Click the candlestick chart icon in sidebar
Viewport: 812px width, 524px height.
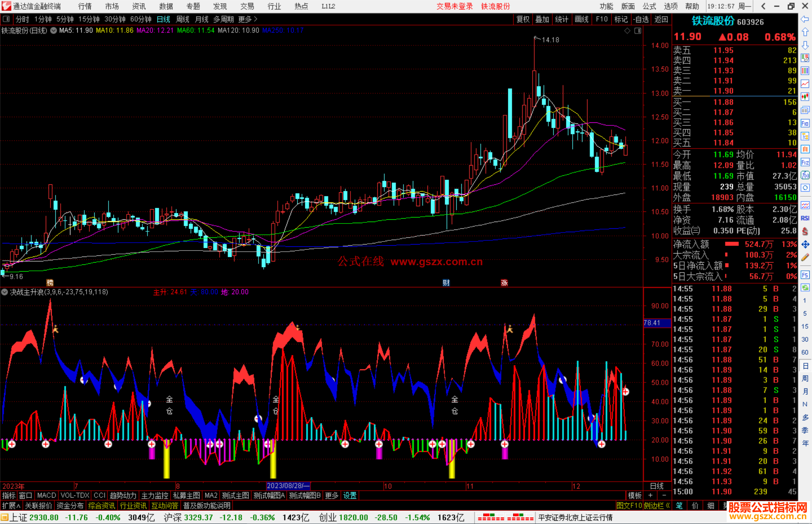tap(805, 97)
